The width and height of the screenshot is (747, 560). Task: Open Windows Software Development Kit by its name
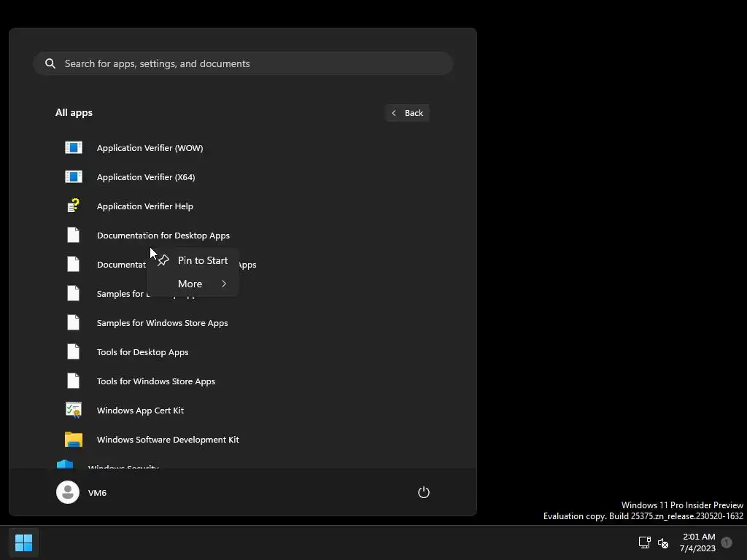168,440
